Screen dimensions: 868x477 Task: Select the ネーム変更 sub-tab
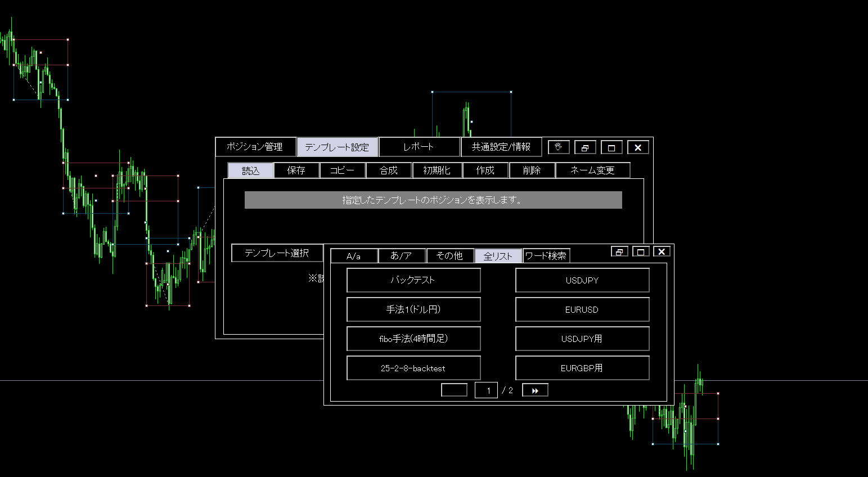tap(593, 170)
